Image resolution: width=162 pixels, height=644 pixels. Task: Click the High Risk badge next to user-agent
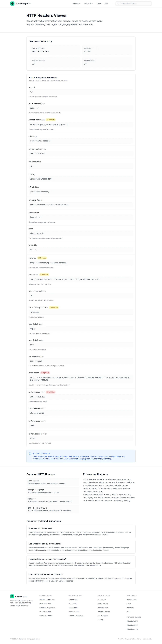pos(45,373)
